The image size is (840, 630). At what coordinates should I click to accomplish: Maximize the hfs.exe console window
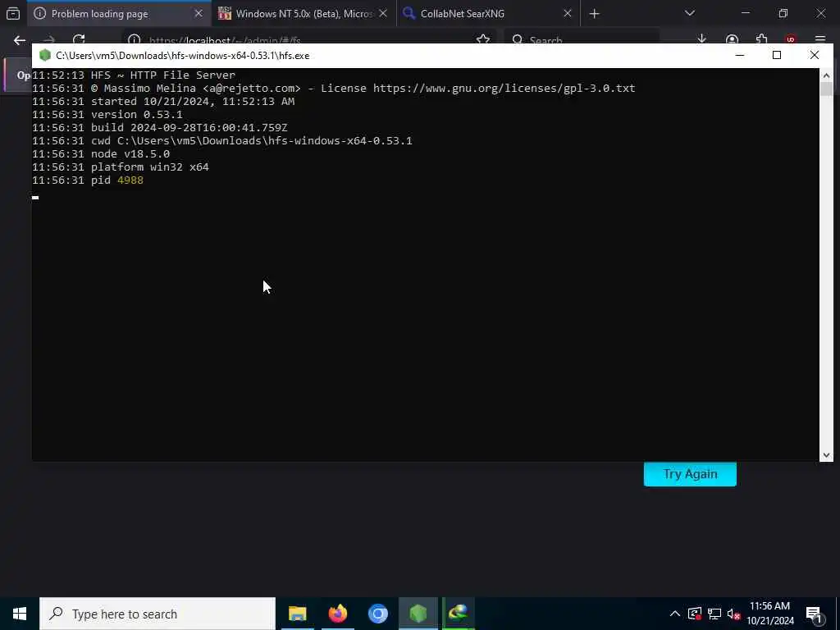pos(777,55)
